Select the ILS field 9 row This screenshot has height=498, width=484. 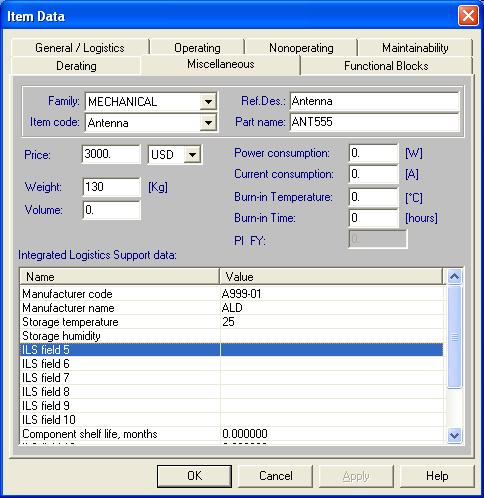pyautogui.click(x=231, y=406)
